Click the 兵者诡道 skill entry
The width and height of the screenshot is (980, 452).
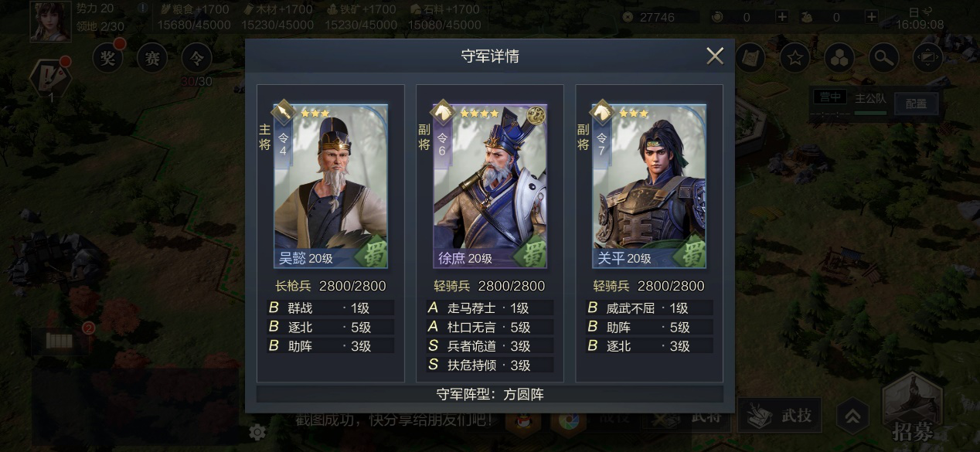(x=490, y=346)
